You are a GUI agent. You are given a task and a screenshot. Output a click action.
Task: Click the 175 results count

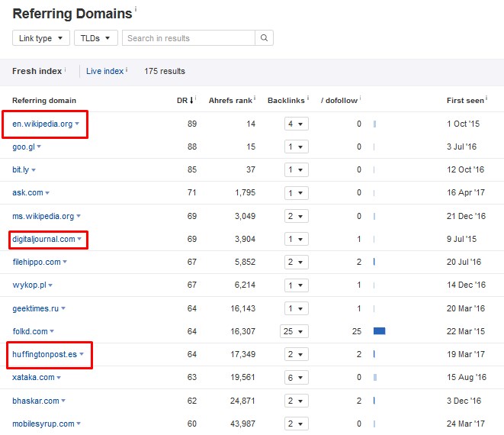(x=165, y=71)
